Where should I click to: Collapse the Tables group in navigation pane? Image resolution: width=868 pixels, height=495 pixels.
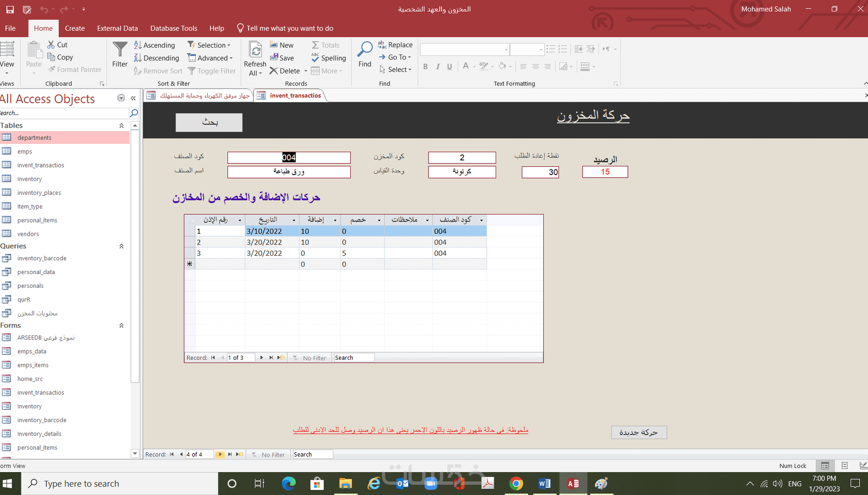(x=122, y=126)
